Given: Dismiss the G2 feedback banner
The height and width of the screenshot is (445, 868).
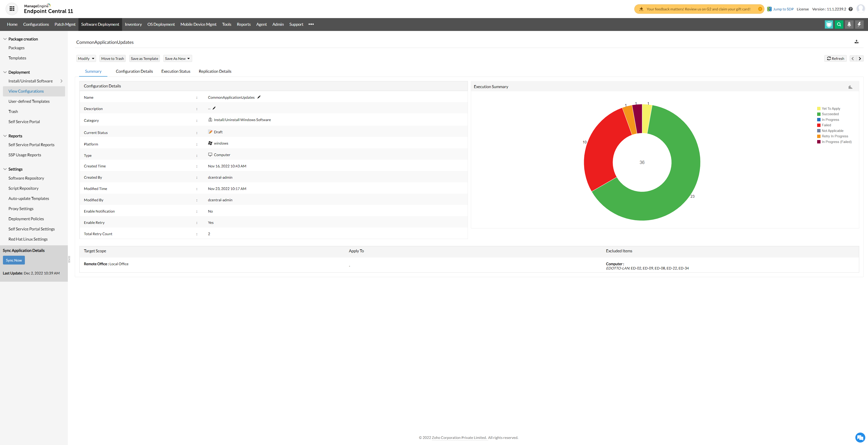Looking at the screenshot, I should (760, 9).
